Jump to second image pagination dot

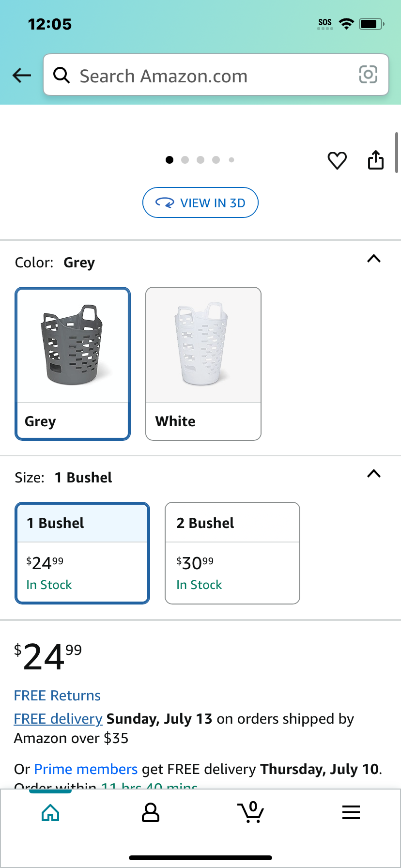185,160
